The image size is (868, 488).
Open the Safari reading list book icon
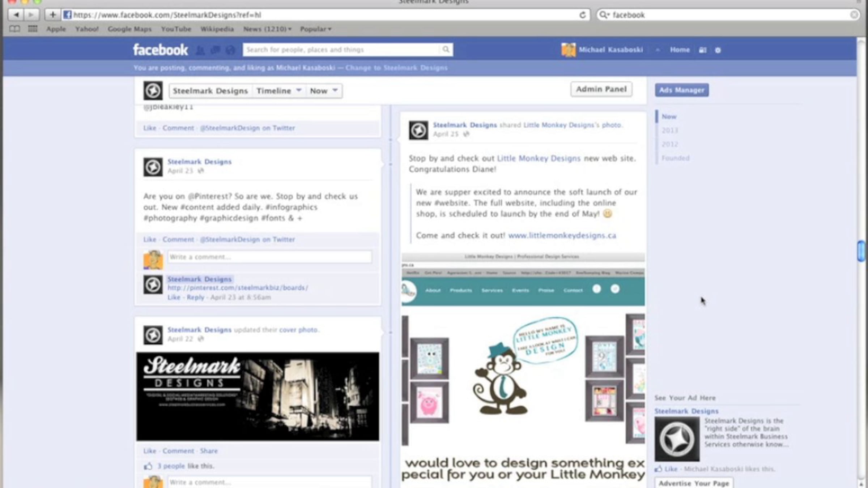[x=14, y=29]
